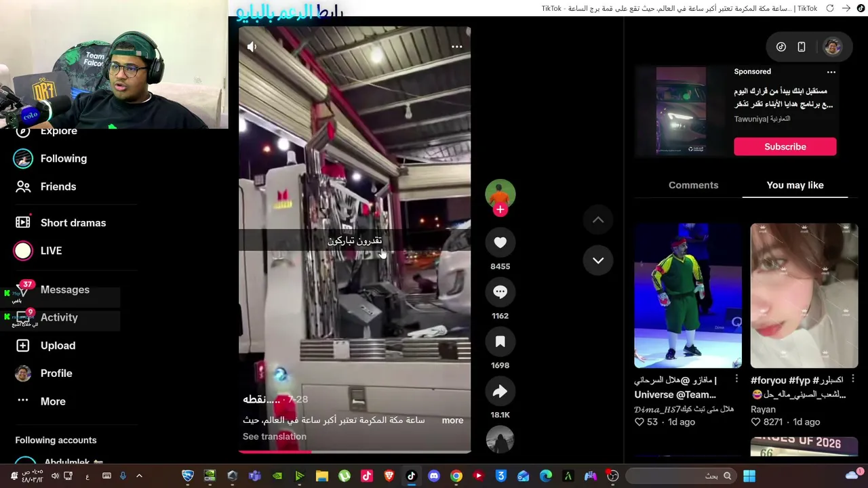868x488 pixels.
Task: Show hidden tray icons with caret
Action: coord(139,476)
